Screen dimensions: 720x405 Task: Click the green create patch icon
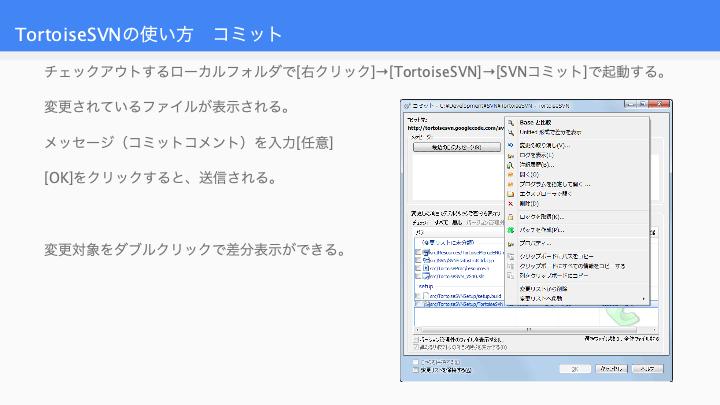click(511, 230)
